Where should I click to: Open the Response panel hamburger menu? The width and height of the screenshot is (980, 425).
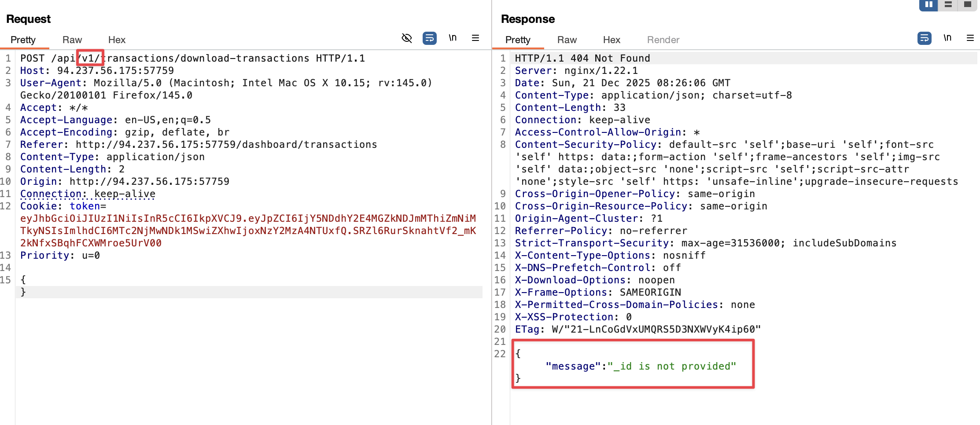pos(970,38)
